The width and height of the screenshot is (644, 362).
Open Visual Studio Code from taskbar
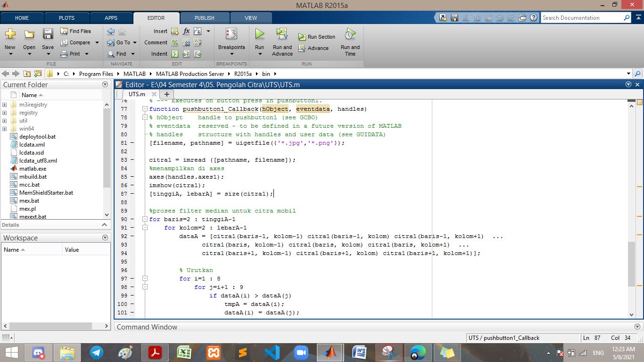pyautogui.click(x=272, y=353)
